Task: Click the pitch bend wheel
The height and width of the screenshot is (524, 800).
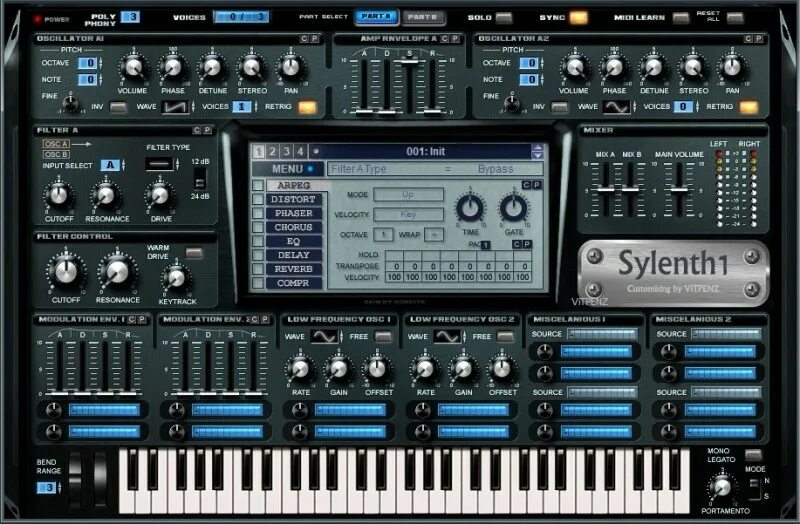Action: [x=74, y=479]
